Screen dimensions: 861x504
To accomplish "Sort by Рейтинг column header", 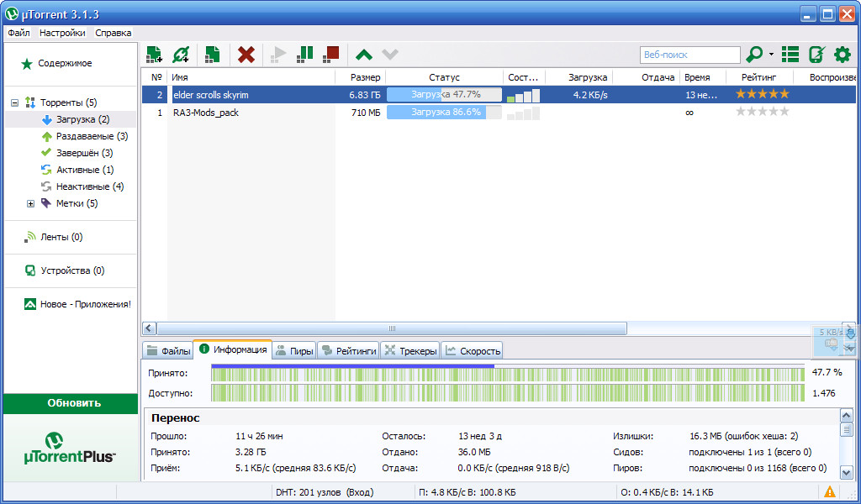I will click(759, 77).
